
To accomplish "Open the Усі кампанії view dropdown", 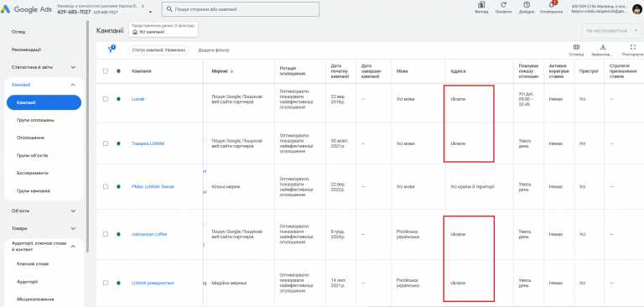I will 163,29.
